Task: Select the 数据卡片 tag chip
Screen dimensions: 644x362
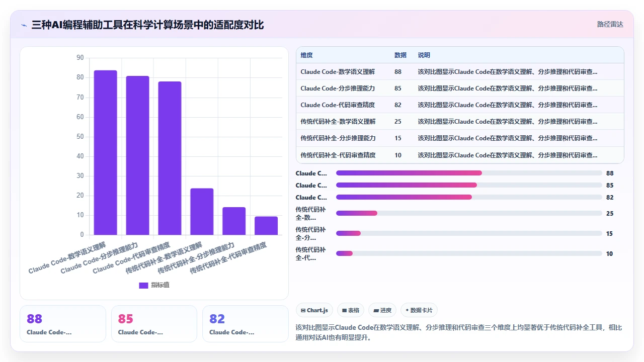Action: (x=419, y=310)
